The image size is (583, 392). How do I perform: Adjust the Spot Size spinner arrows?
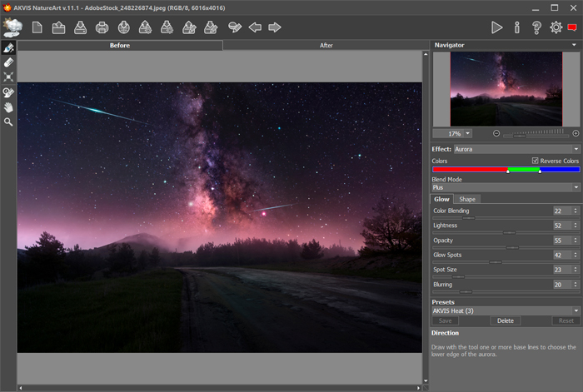[576, 270]
